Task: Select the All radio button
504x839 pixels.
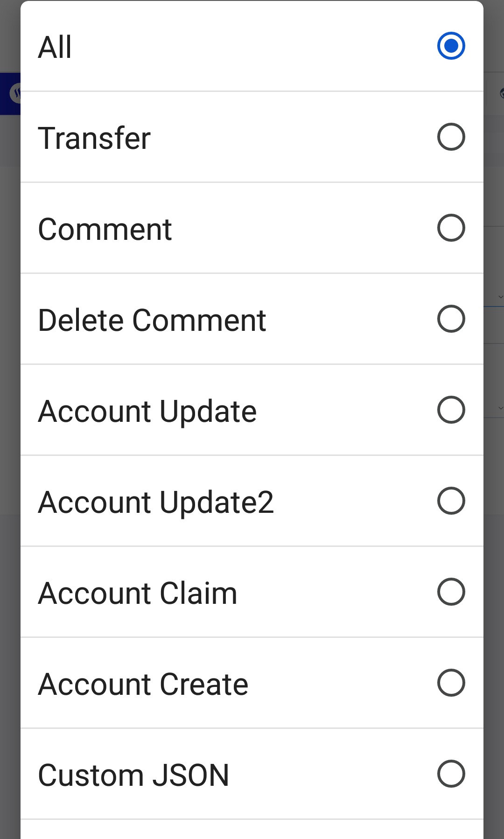Action: [451, 46]
